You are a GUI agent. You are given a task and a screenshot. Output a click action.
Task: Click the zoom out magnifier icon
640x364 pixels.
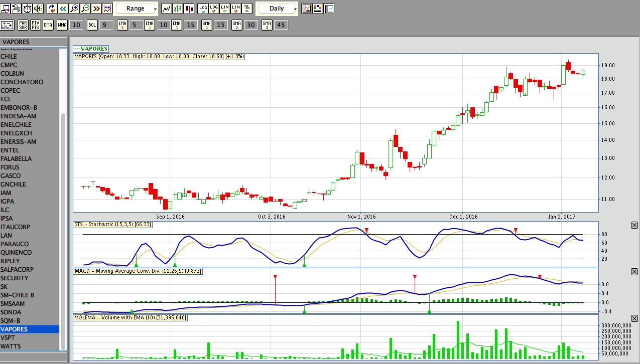coord(85,9)
